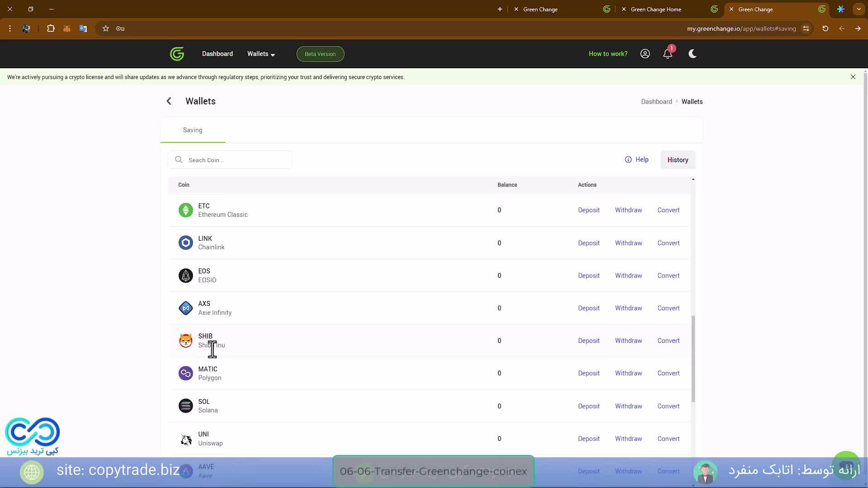Open browser three-dot menu
Viewport: 868px width, 488px height.
coord(10,28)
